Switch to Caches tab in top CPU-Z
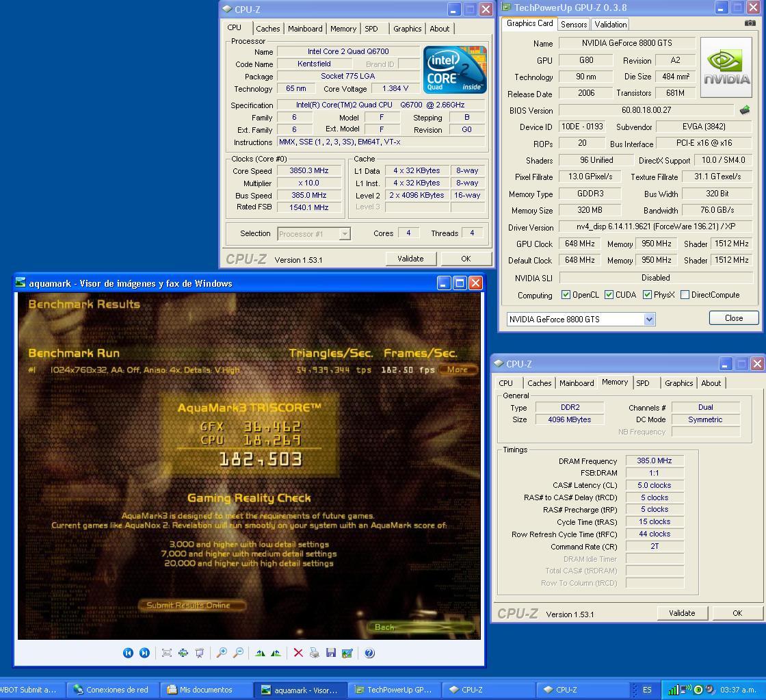This screenshot has height=700, width=766. pos(267,29)
